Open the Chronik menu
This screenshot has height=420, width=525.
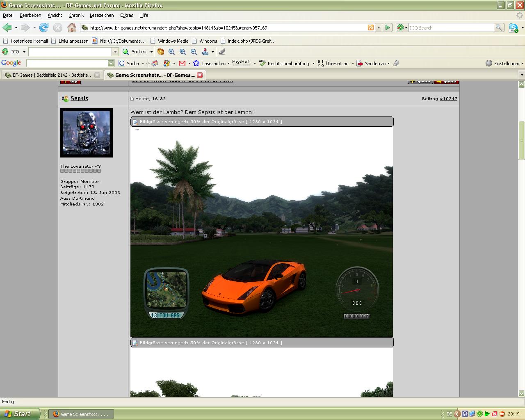76,15
